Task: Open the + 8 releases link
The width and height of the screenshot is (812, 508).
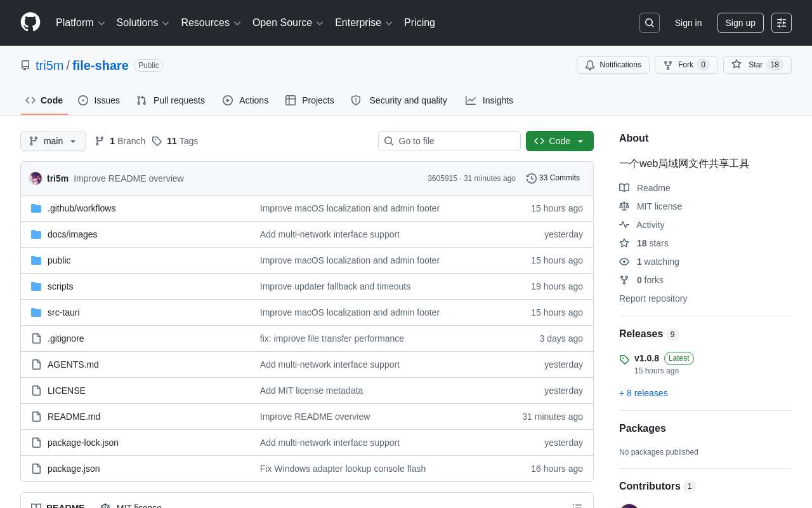Action: (x=643, y=393)
